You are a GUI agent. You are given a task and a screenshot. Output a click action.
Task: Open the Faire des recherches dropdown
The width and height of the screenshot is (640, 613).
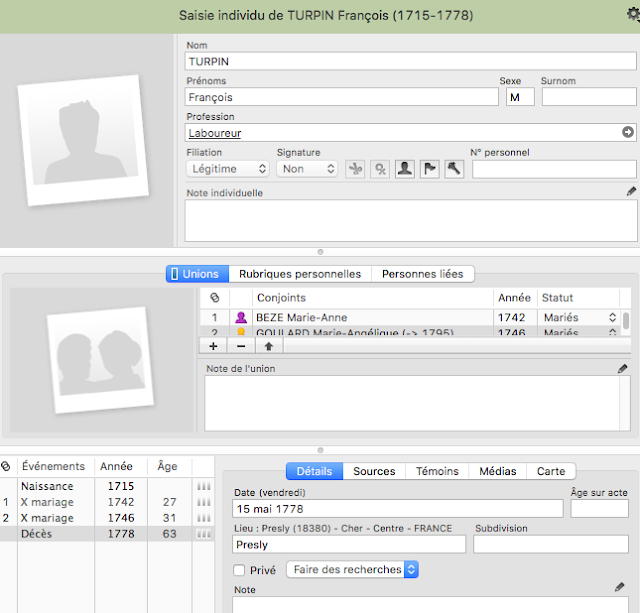(x=352, y=569)
